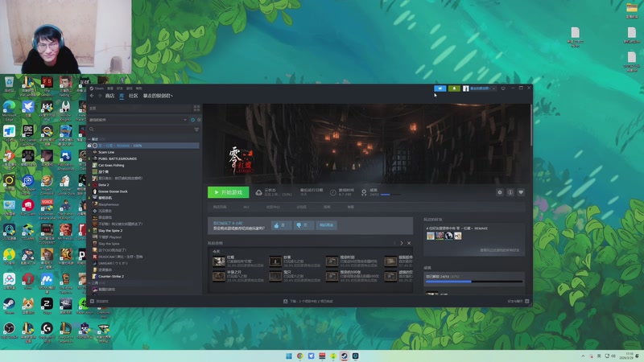The image size is (644, 362).
Task: Open game settings gear icon
Action: [499, 192]
